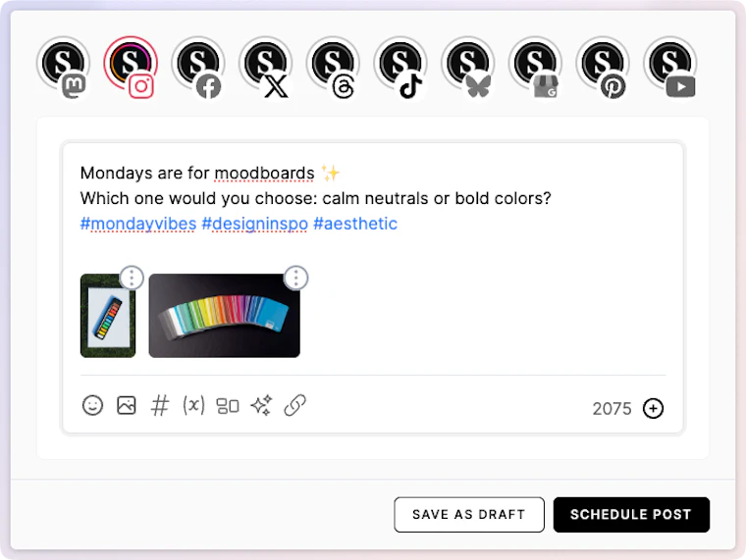The image size is (746, 560).
Task: Open options menu of color swatches image
Action: [x=295, y=278]
